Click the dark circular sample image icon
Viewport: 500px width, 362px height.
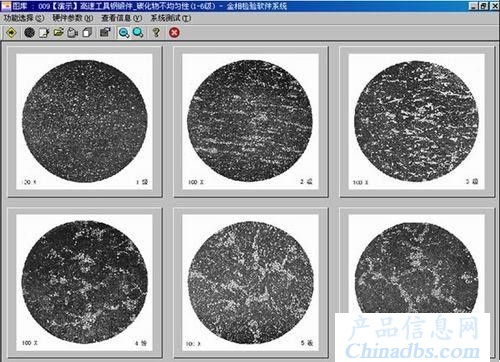tap(29, 33)
